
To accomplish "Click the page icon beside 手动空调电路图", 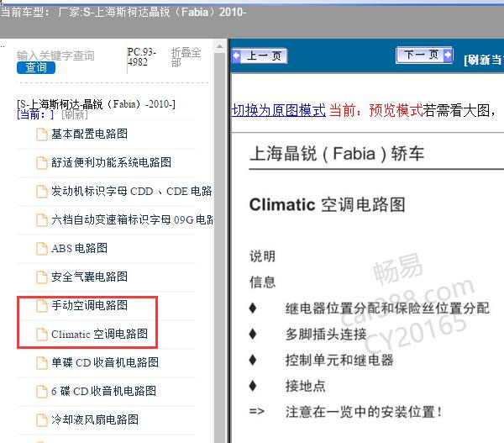I will pos(42,306).
